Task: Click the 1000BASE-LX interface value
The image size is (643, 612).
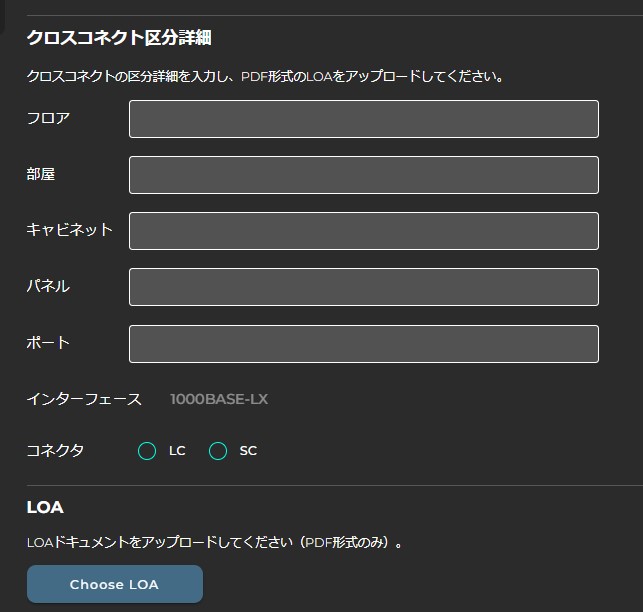Action: click(x=219, y=400)
